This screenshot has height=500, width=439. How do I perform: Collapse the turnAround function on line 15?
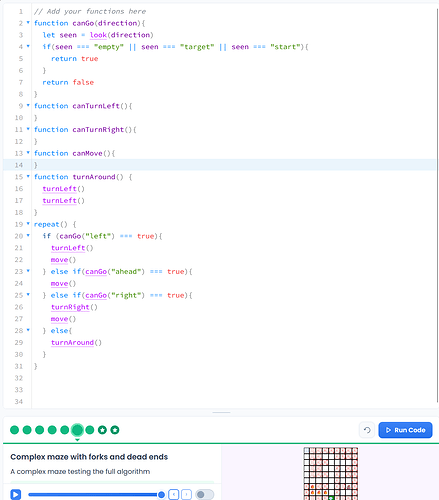coord(28,176)
